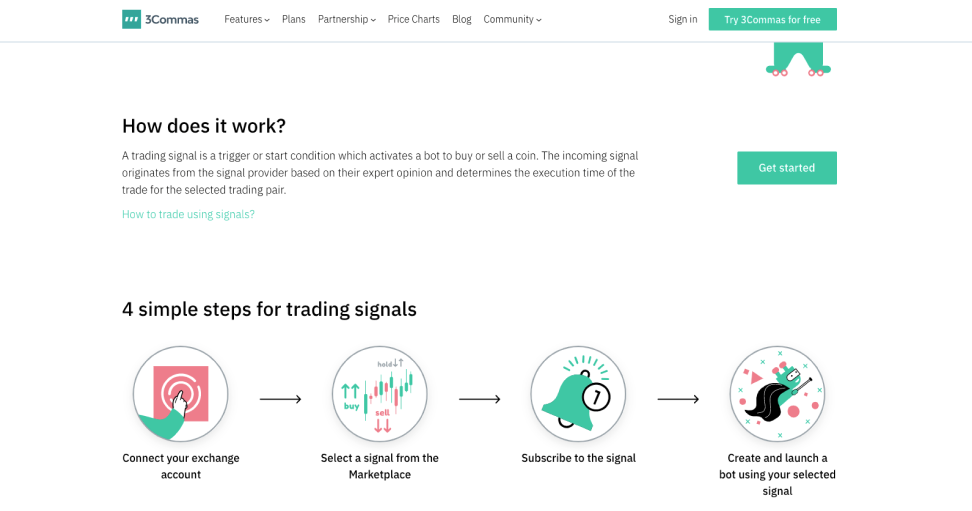This screenshot has height=511, width=972.
Task: Go to the Plans page
Action: tap(294, 19)
